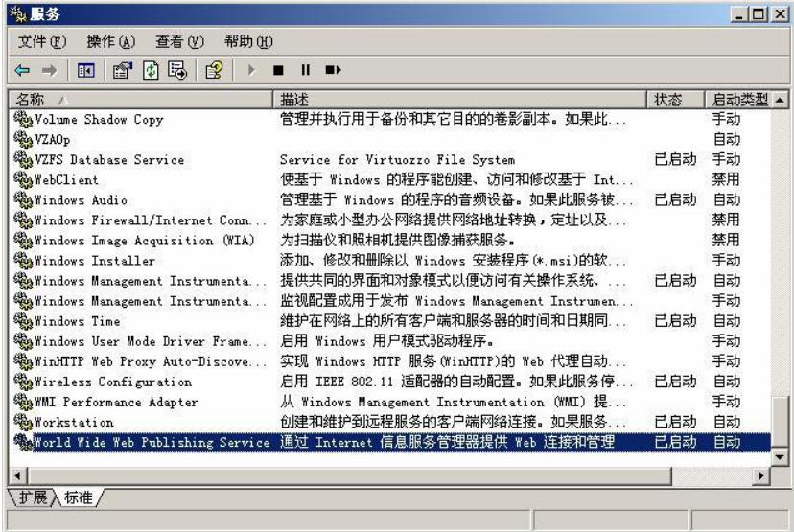794x532 pixels.
Task: Click the Start Service play button
Action: (251, 70)
